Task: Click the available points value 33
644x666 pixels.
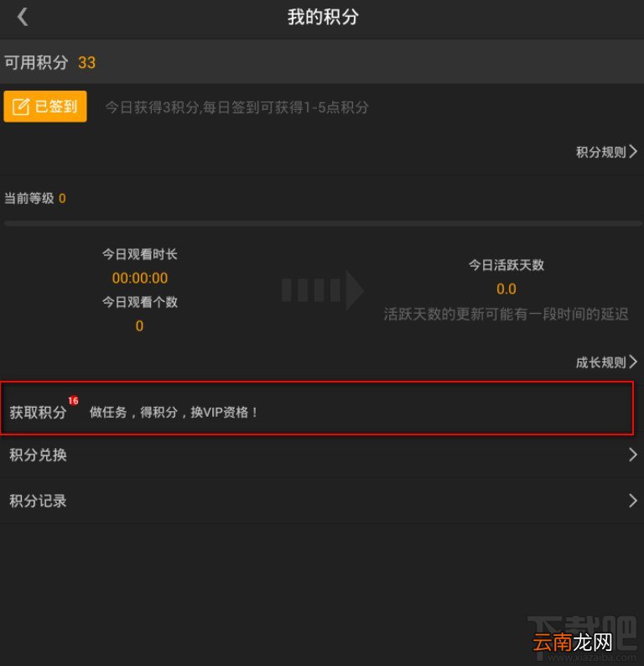Action: click(86, 63)
